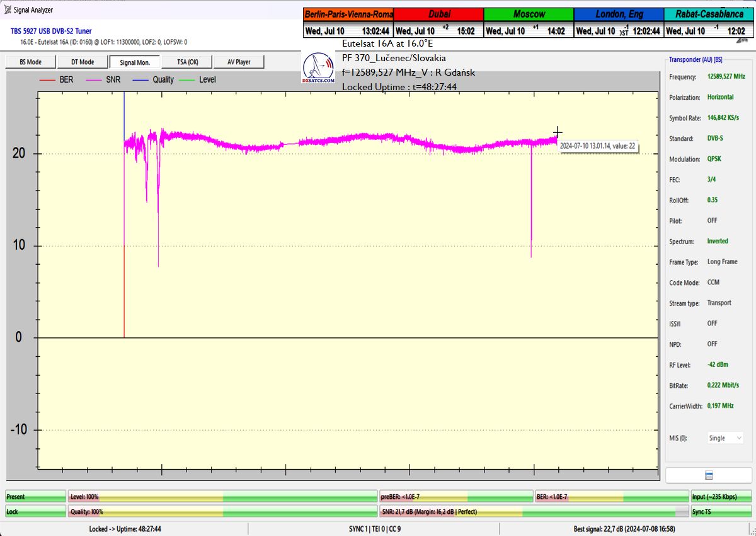756x536 pixels.
Task: Click the Present status indicator
Action: coord(35,497)
